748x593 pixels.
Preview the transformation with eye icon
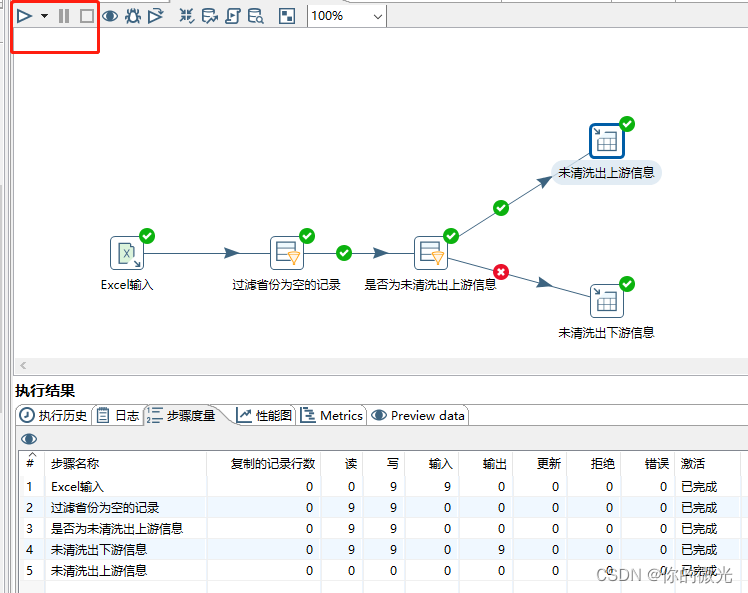[x=110, y=16]
